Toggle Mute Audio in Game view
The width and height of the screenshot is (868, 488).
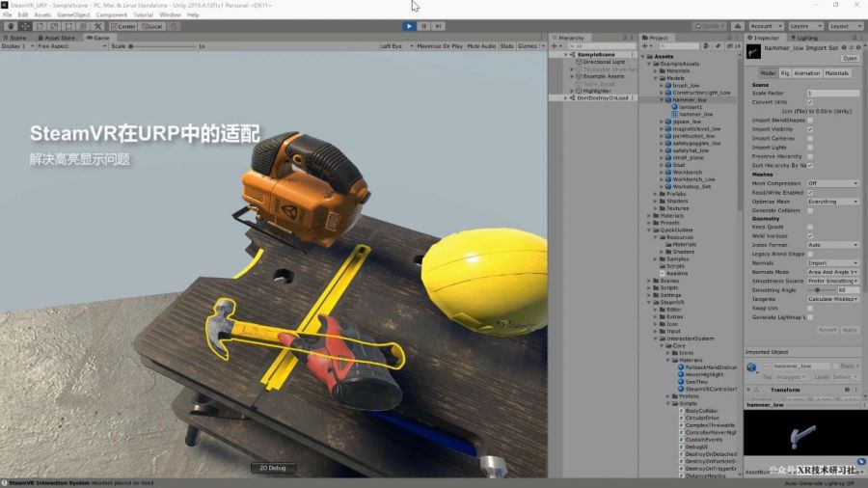click(x=481, y=46)
